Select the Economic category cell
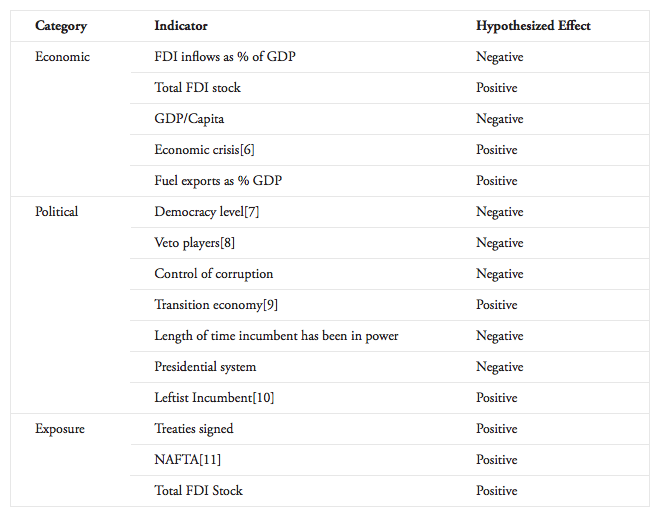The image size is (667, 516). click(62, 57)
